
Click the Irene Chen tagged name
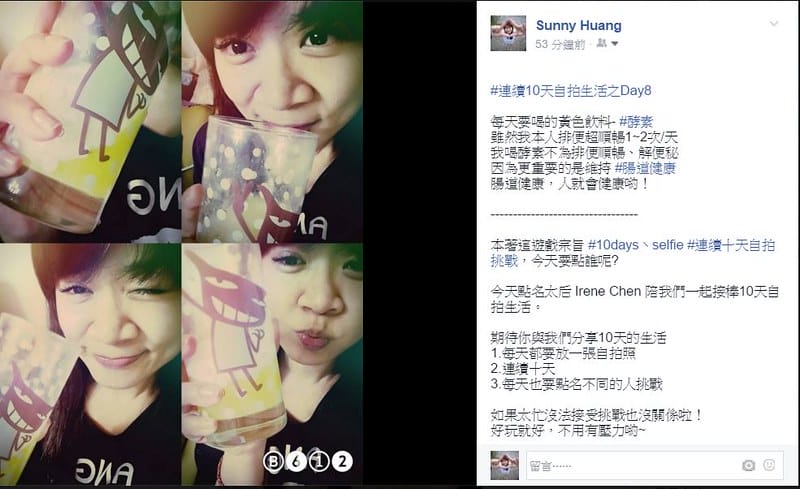pos(607,291)
